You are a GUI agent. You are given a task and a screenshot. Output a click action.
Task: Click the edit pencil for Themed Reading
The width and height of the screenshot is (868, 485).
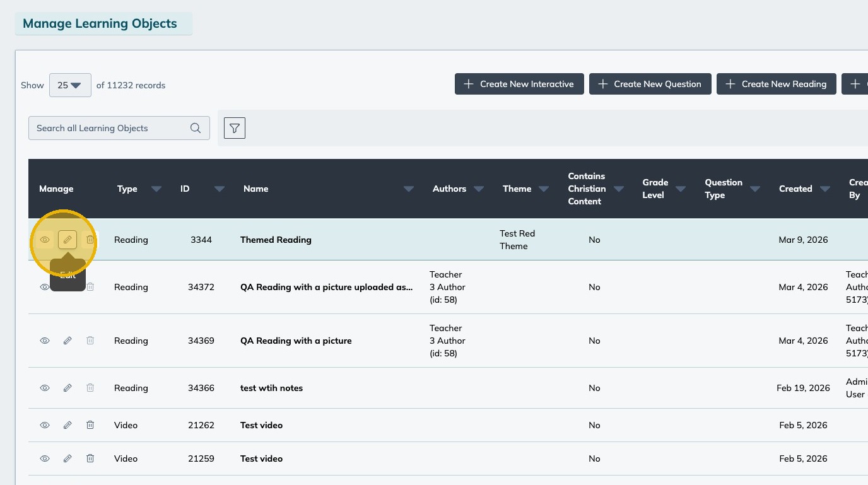(x=67, y=240)
